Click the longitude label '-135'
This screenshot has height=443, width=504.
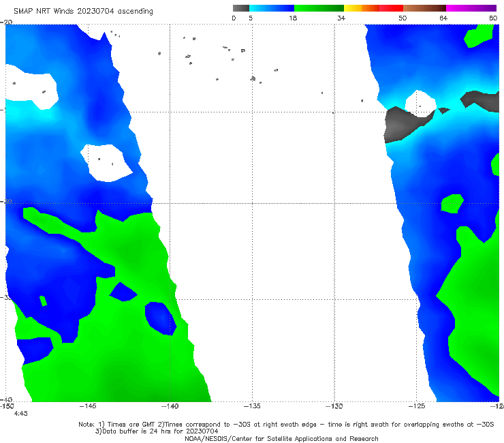[252, 406]
